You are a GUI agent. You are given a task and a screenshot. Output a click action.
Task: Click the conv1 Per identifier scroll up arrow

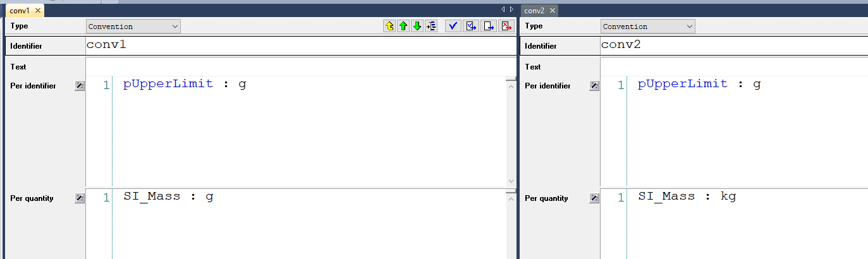pos(511,86)
